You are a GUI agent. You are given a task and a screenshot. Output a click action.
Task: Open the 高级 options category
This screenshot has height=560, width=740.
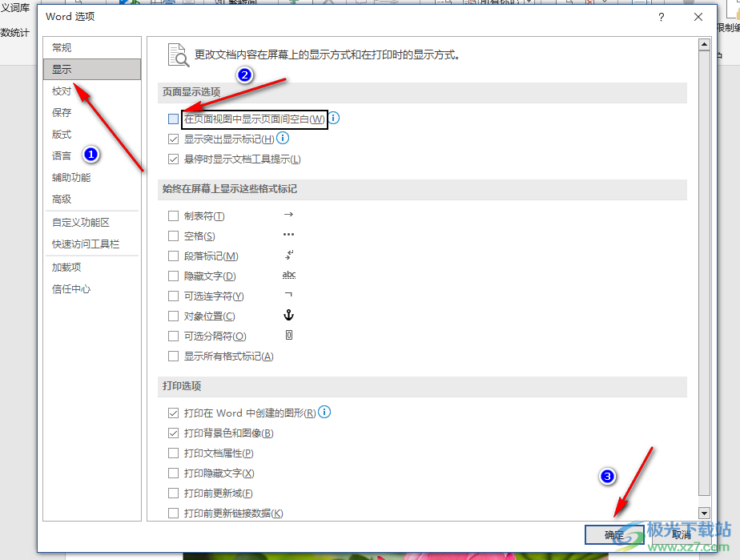[92, 199]
